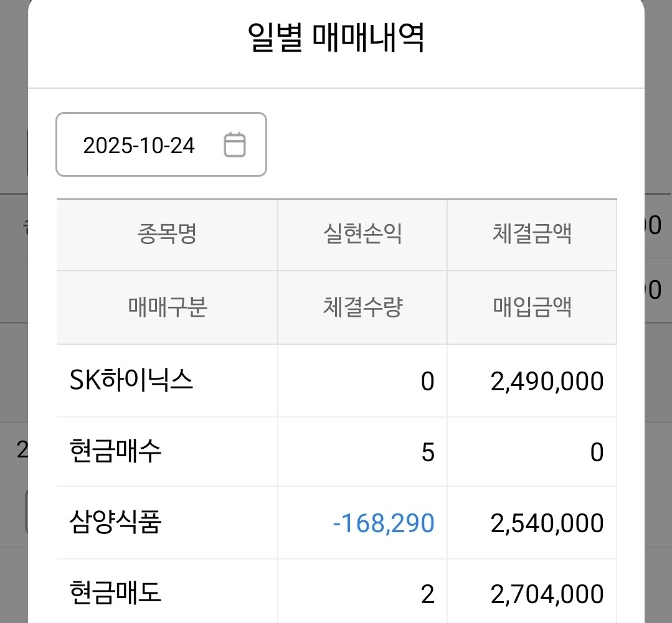Click the 현금매도 trade type cell
Screen dimensions: 672x623
(116, 594)
